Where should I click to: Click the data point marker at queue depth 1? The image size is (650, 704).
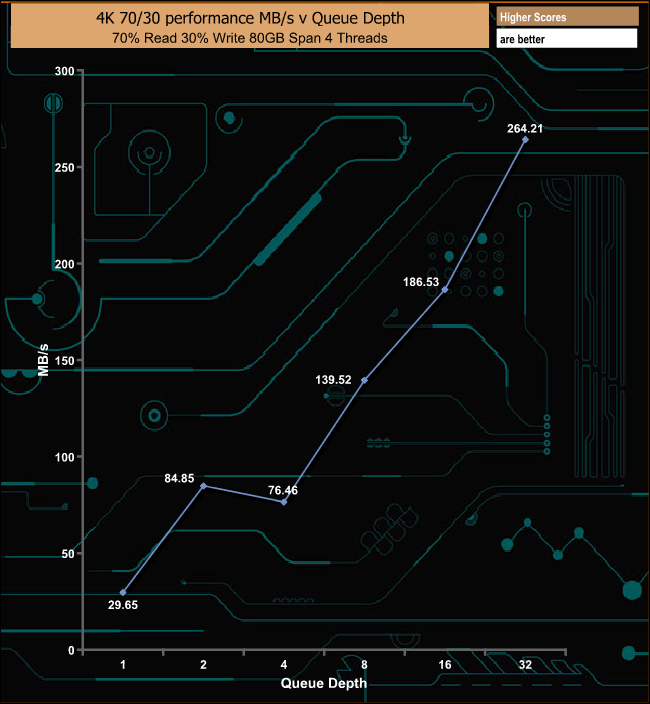[x=123, y=592]
